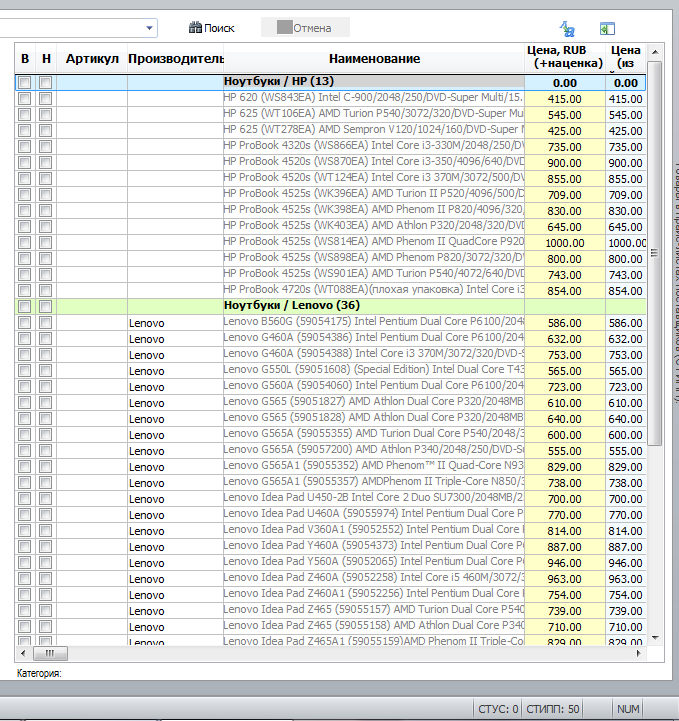
Task: Click the Поиск binoculars search button
Action: pyautogui.click(x=211, y=28)
